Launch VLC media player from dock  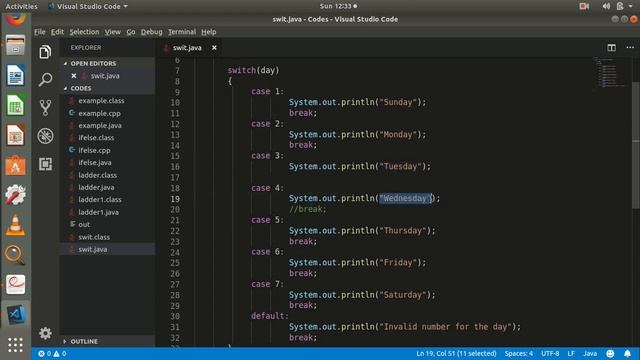pos(16,225)
